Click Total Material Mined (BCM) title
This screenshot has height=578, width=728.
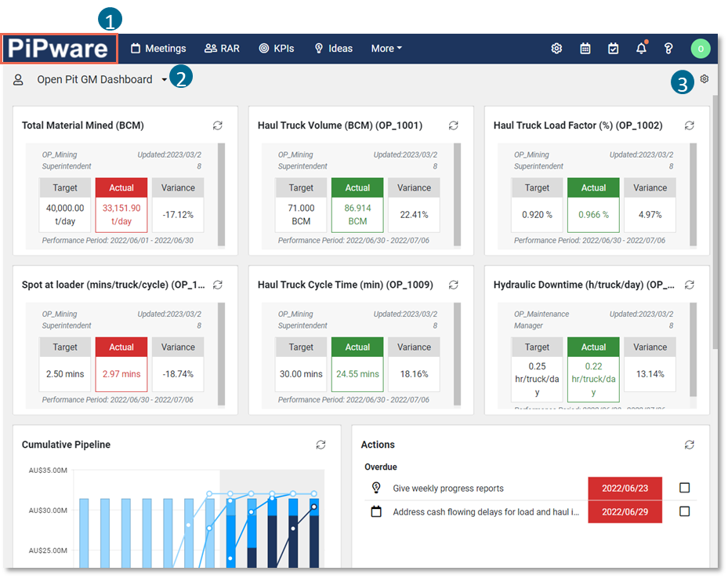(82, 125)
